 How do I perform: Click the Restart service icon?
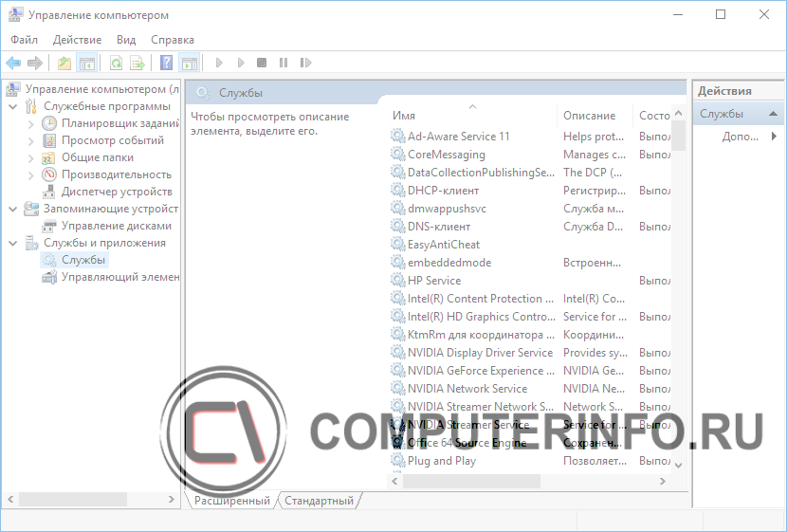pos(305,63)
